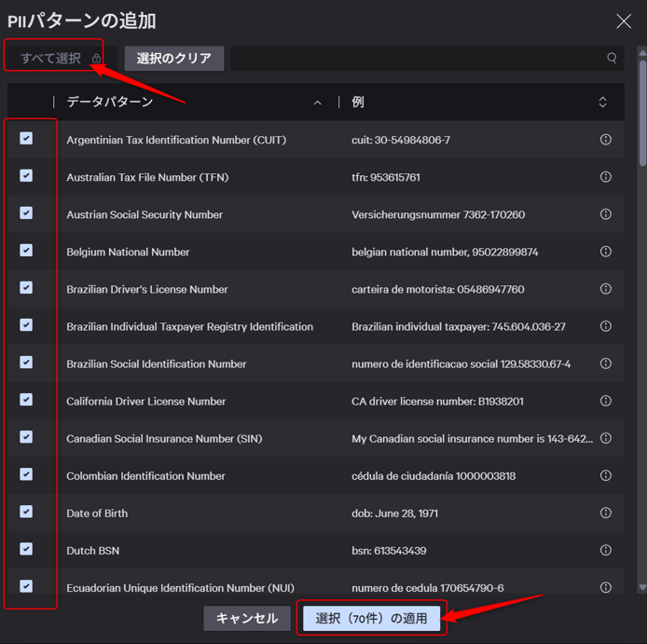The image size is (647, 644).
Task: Toggle Brazilian Individual Taxpayer Registry checkbox
Action: (x=26, y=325)
